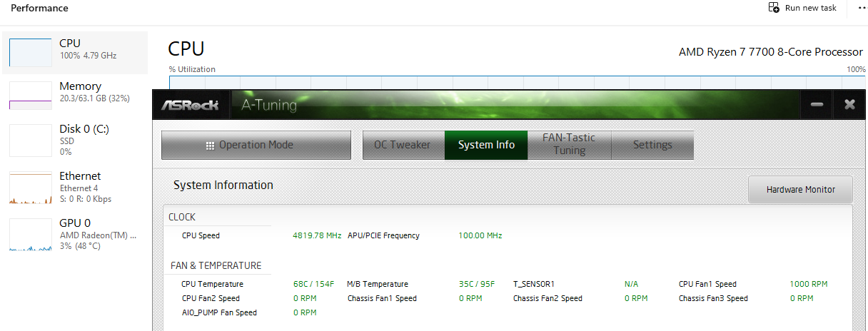Viewport: 868px width, 331px height.
Task: Click the ASRock logo in A-Tuning
Action: 189,106
